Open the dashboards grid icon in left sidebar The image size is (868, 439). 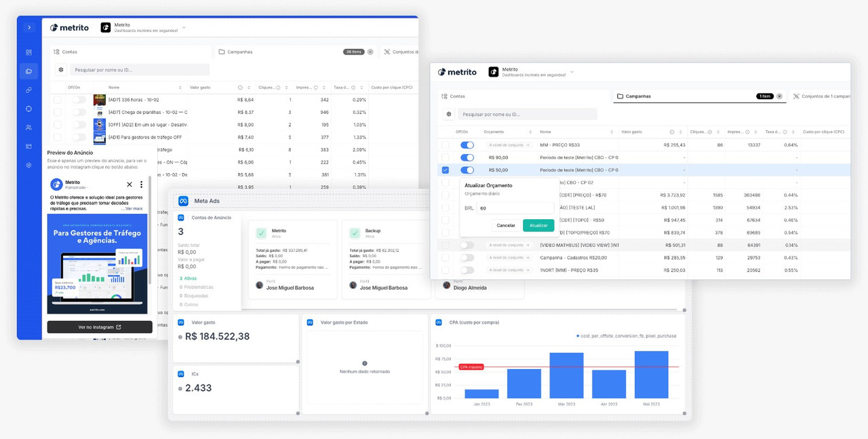point(28,52)
